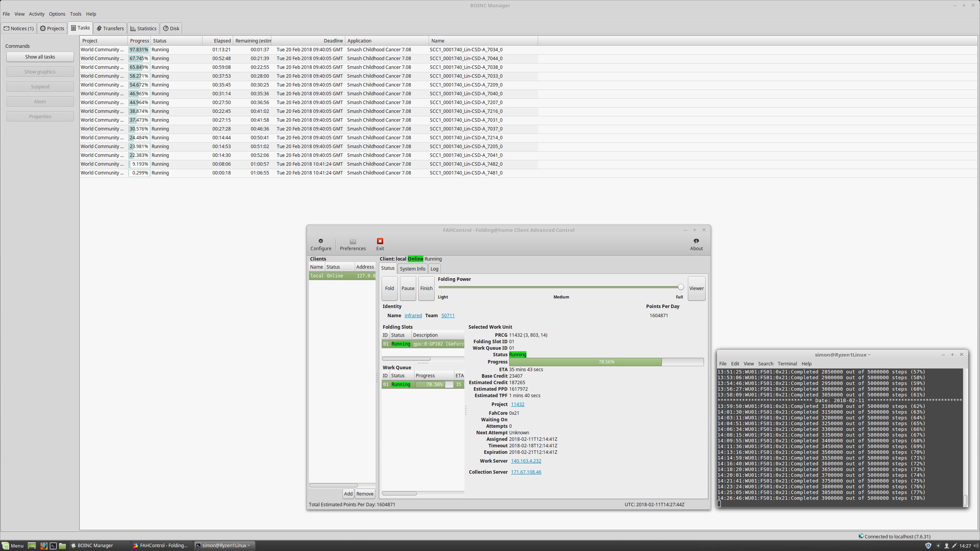Image resolution: width=980 pixels, height=551 pixels.
Task: Click the Folding Power slider handle
Action: [x=681, y=287]
